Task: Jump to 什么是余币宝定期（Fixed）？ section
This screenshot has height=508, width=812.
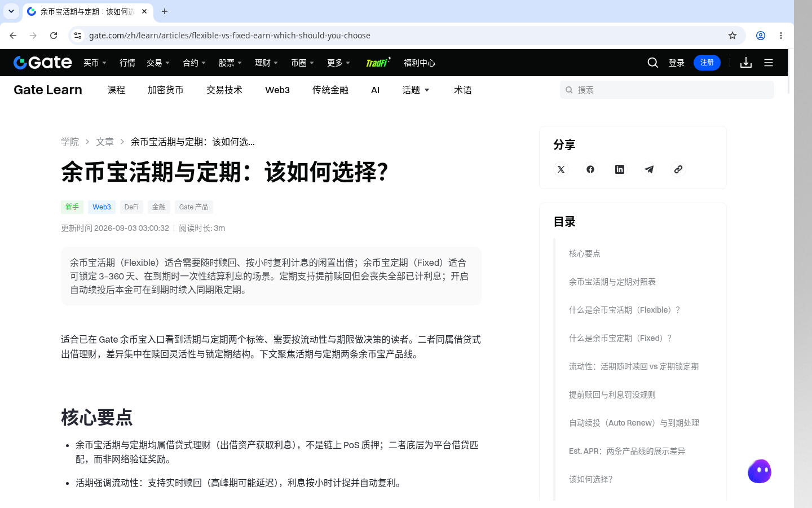Action: coord(621,338)
